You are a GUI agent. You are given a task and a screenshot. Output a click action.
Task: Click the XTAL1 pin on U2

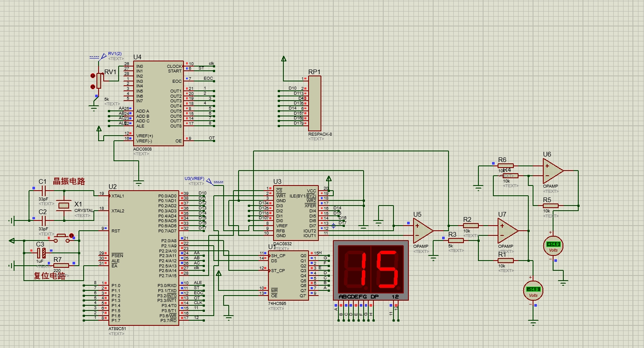pyautogui.click(x=118, y=196)
